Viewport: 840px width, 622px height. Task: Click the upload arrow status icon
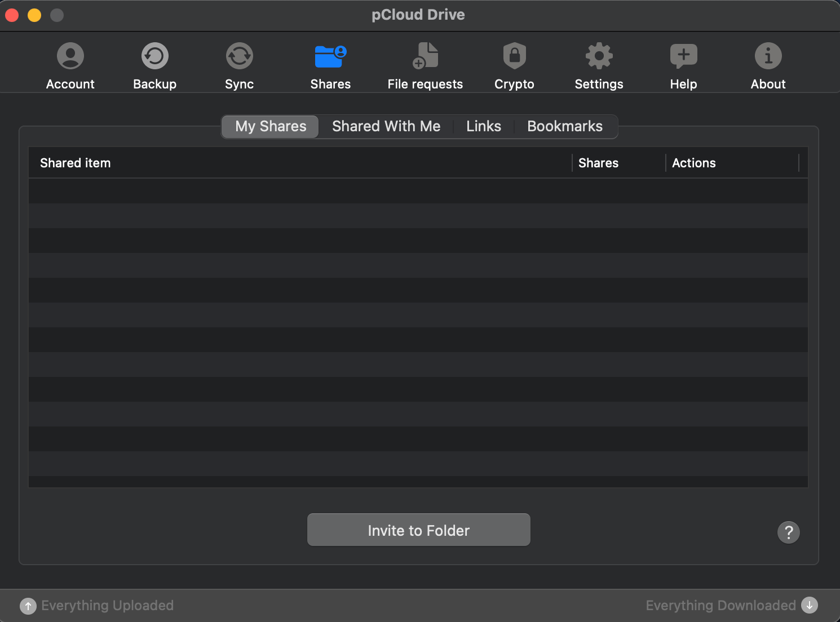[x=28, y=606]
